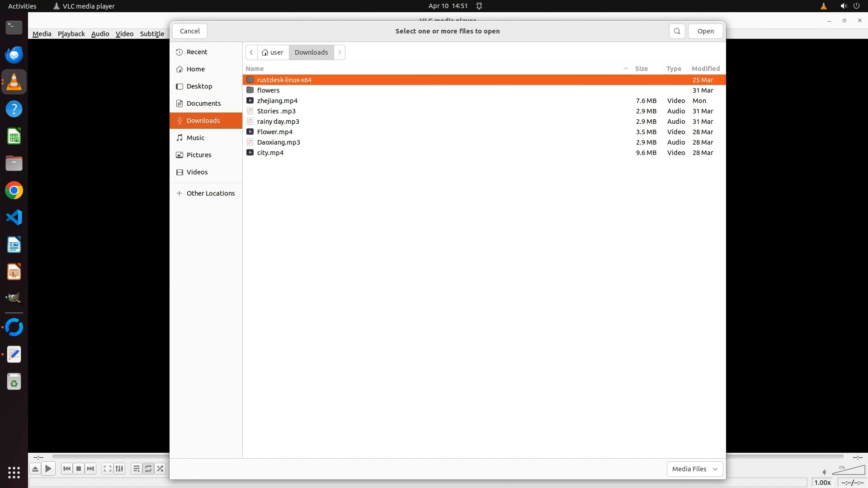
Task: Open the extended settings equalizer icon
Action: (x=119, y=469)
